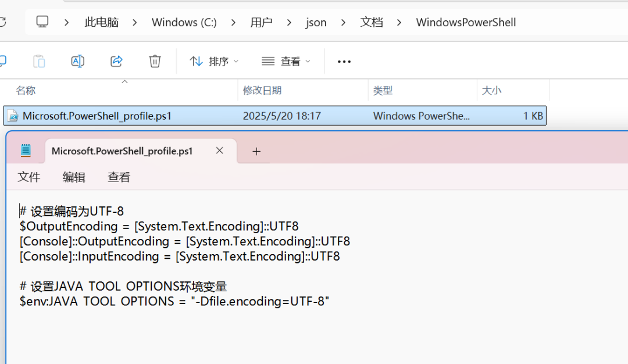Click the paste clipboard icon in toolbar
The width and height of the screenshot is (628, 364).
[x=39, y=61]
